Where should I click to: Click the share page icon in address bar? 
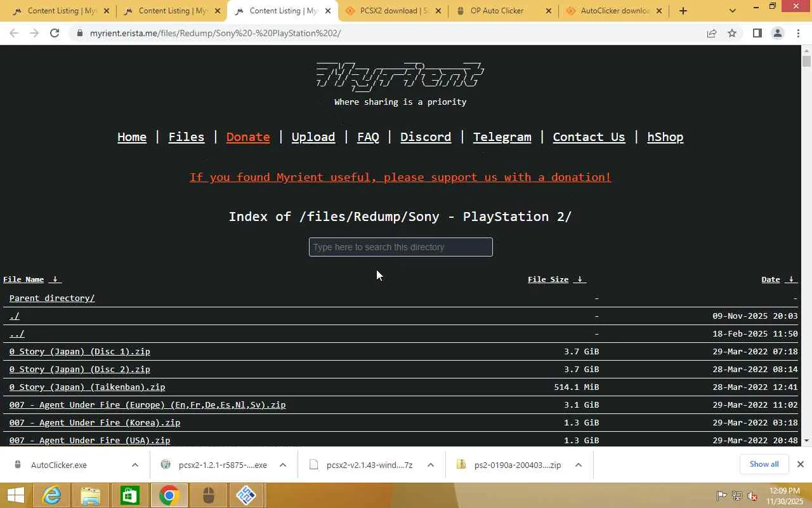[712, 33]
